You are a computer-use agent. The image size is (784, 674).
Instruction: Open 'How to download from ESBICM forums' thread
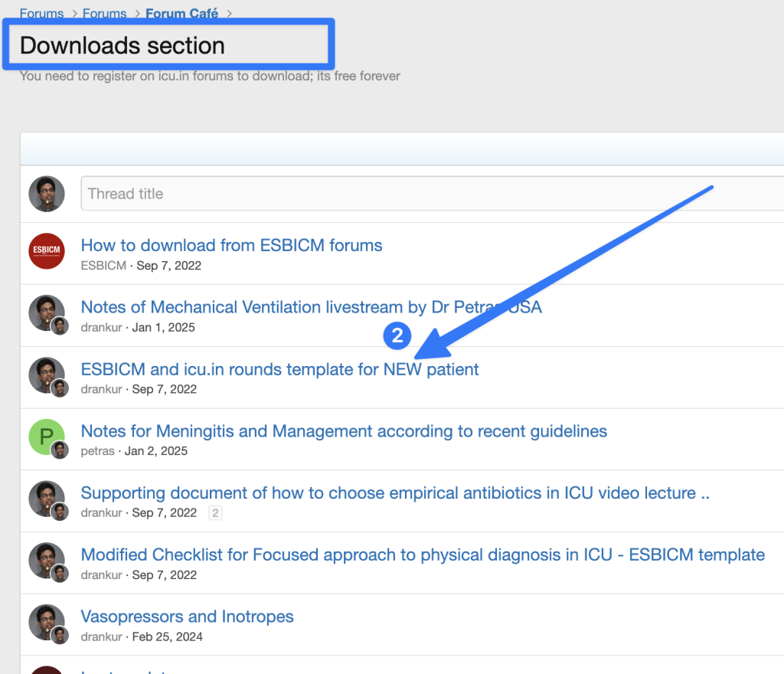point(231,246)
